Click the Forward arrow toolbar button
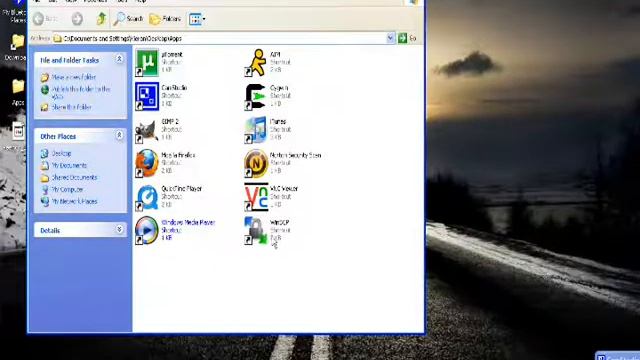Image resolution: width=640 pixels, height=360 pixels. click(77, 19)
